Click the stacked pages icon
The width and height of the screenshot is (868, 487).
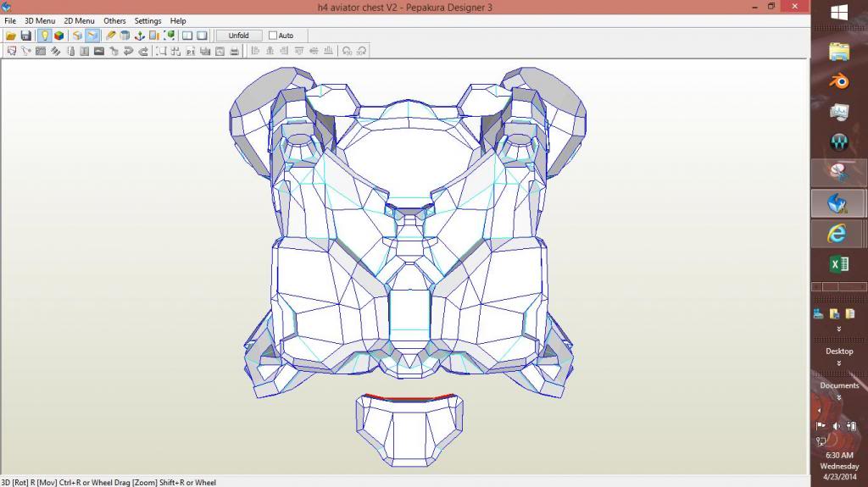coord(205,51)
